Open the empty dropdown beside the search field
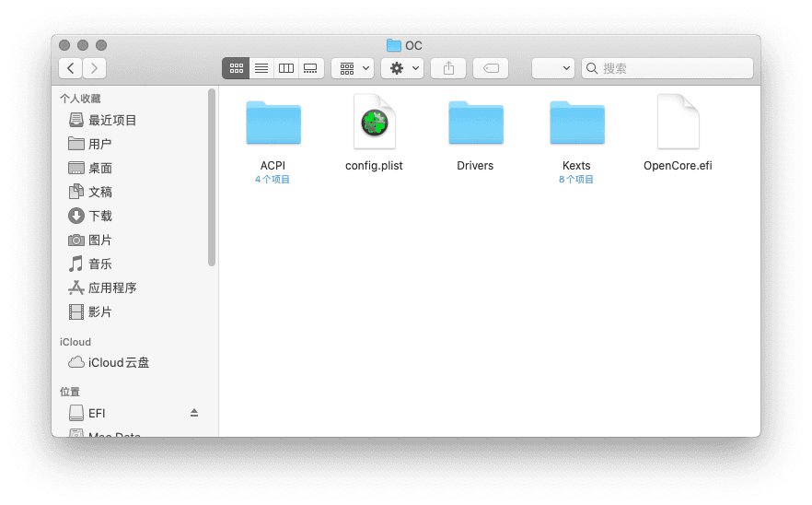The height and width of the screenshot is (505, 812). pos(553,68)
